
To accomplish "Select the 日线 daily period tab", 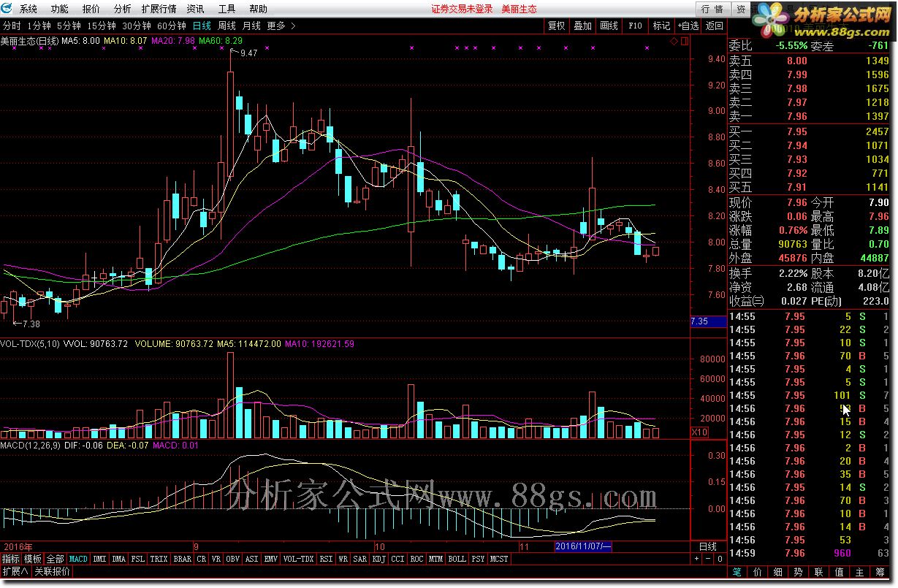I will [202, 26].
